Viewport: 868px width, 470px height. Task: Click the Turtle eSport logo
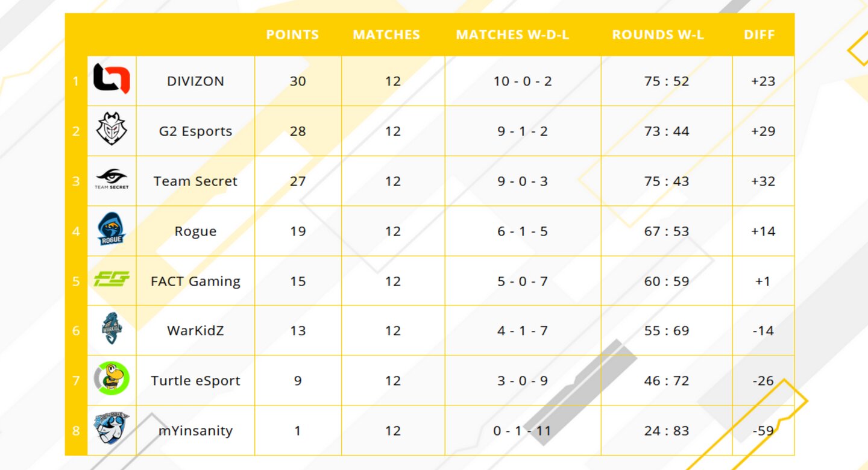coord(112,380)
